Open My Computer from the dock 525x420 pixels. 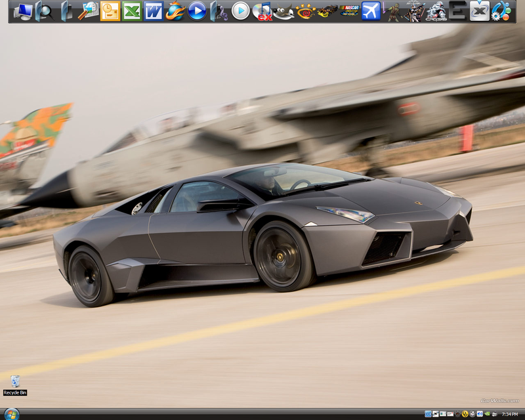click(x=23, y=11)
